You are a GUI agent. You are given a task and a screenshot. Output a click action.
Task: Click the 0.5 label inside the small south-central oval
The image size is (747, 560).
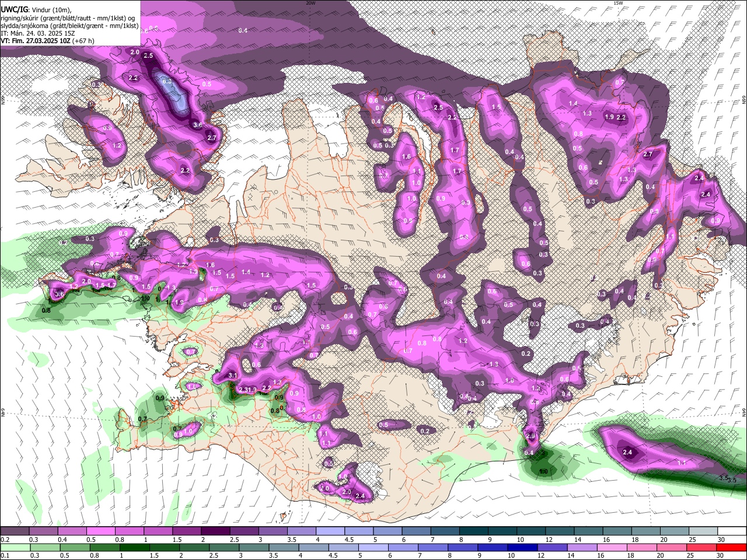click(x=383, y=425)
